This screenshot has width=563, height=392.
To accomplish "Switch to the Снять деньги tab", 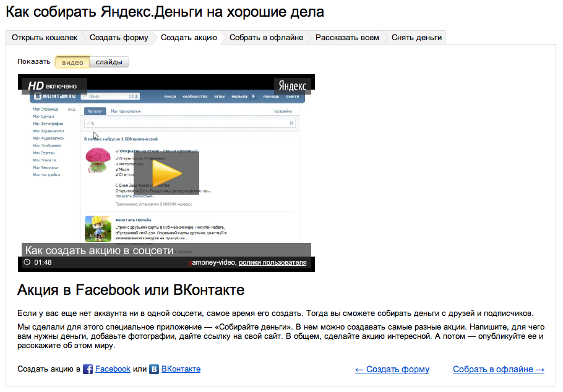I will 416,38.
